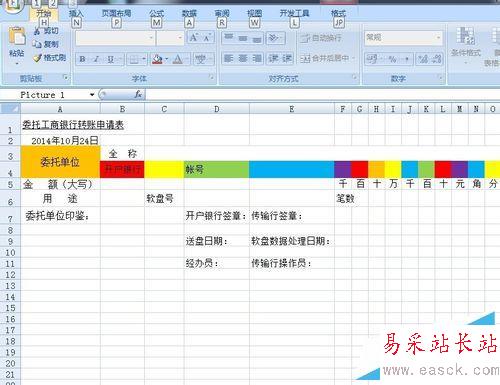Open the Insert (插入) ribbon tab
The height and width of the screenshot is (385, 500).
pyautogui.click(x=76, y=14)
